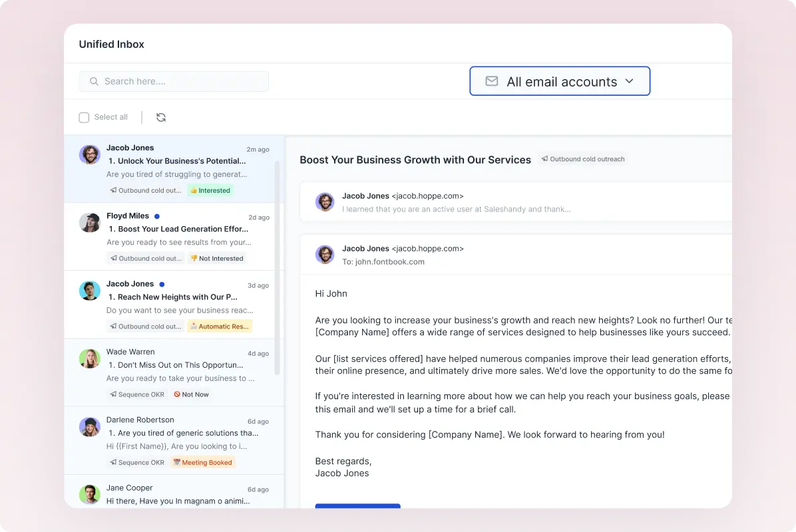Click the Not Interested label on Floyd Miles's email
The image size is (796, 532).
pos(217,258)
